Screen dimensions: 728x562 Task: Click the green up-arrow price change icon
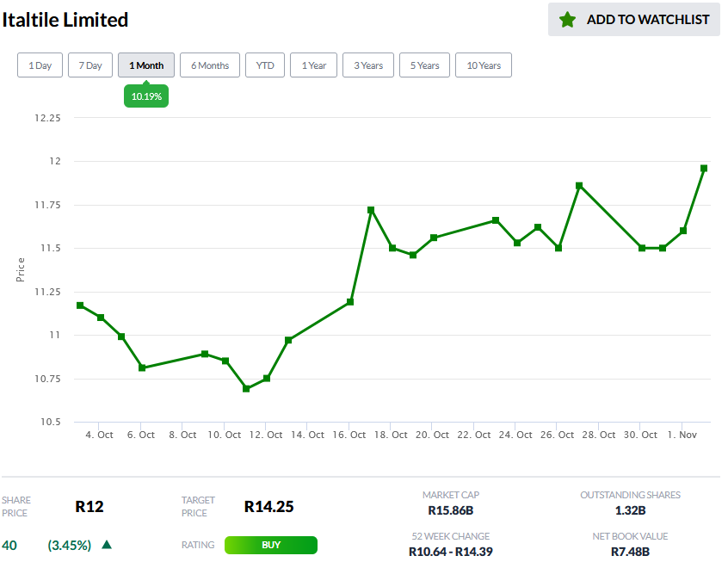tap(107, 544)
